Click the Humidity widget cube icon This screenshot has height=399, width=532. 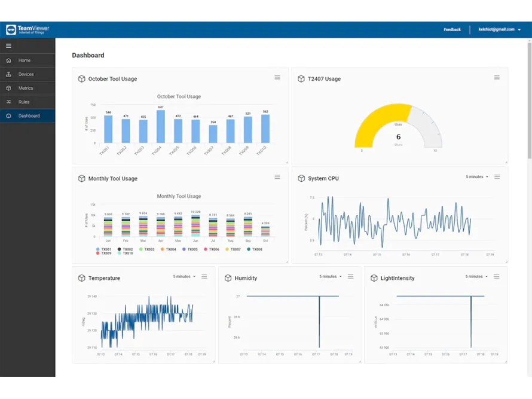[228, 278]
